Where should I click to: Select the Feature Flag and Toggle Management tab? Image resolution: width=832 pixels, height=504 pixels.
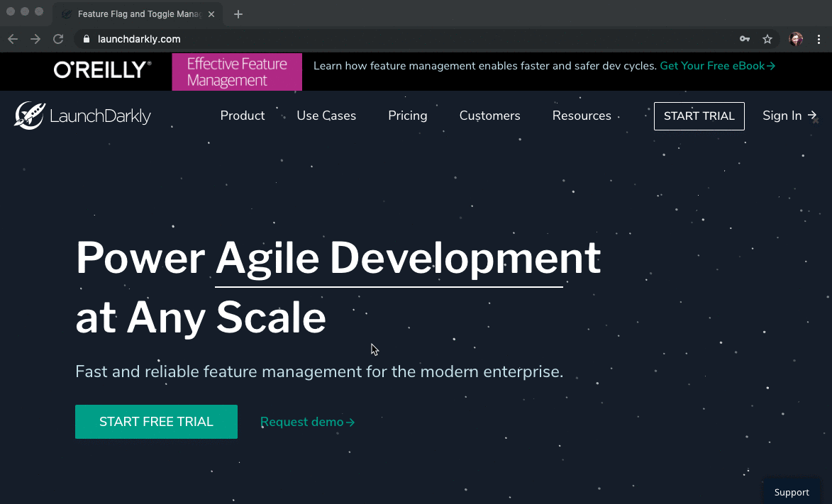[x=138, y=14]
